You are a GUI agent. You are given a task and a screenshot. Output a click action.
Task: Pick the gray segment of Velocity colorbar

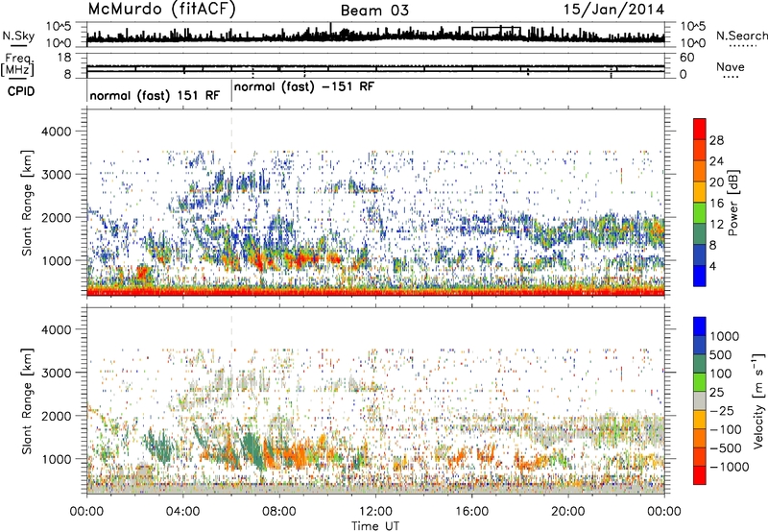click(x=700, y=400)
